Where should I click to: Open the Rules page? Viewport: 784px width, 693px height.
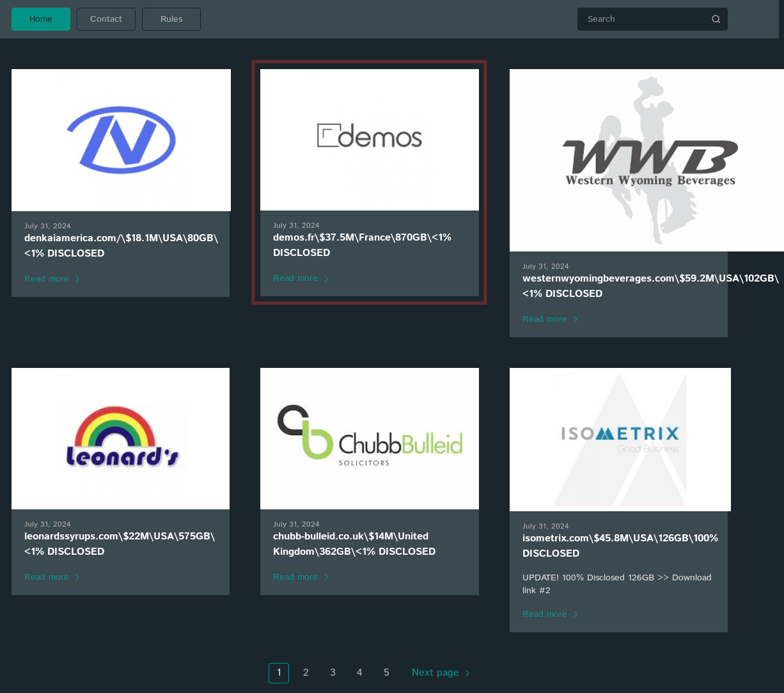click(171, 19)
